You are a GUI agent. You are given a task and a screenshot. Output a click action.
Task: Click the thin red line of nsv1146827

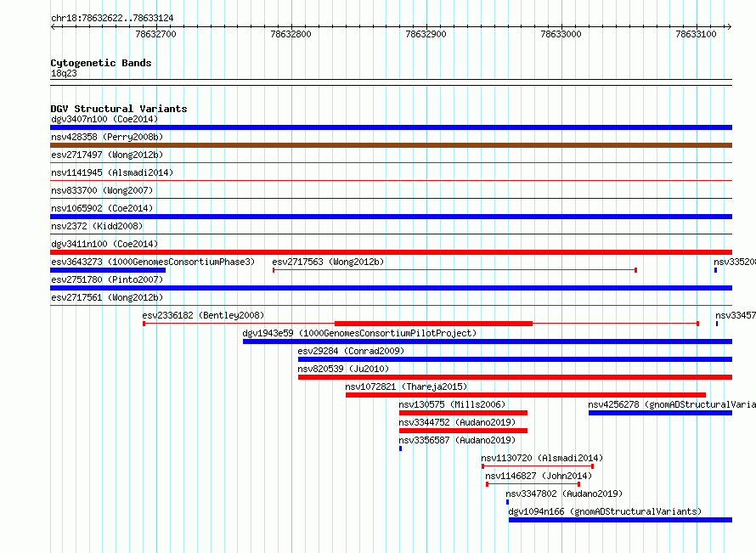tap(533, 484)
